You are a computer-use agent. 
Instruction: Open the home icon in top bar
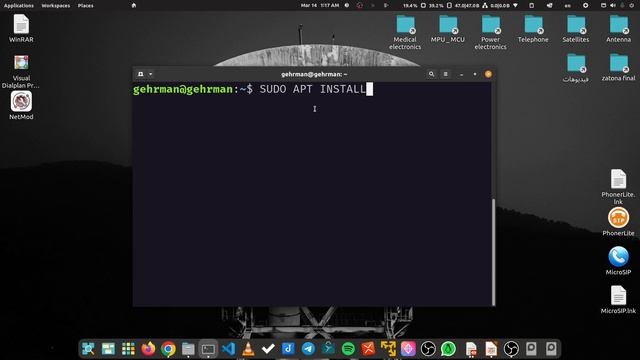point(134,6)
